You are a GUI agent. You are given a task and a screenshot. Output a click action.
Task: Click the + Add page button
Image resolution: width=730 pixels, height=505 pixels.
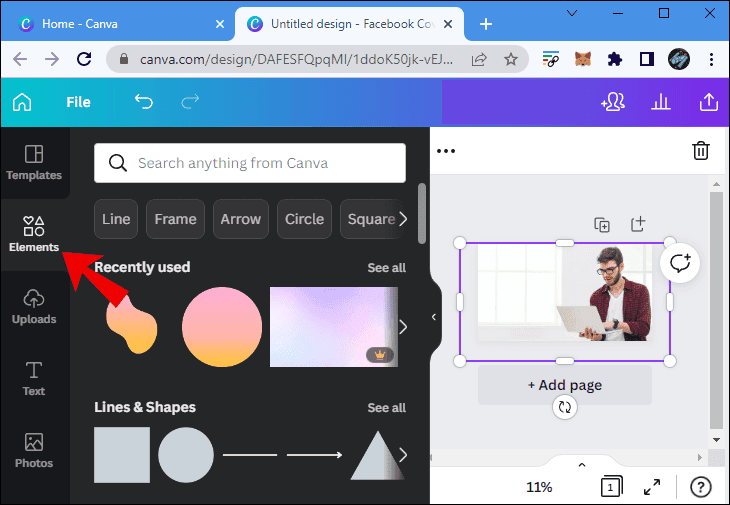click(x=564, y=385)
